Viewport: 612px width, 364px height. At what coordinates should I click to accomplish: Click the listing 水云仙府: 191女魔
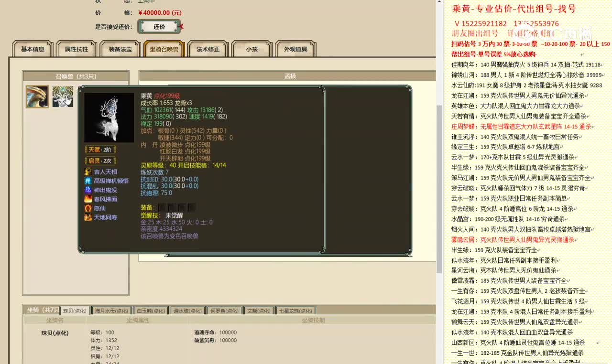526,85
